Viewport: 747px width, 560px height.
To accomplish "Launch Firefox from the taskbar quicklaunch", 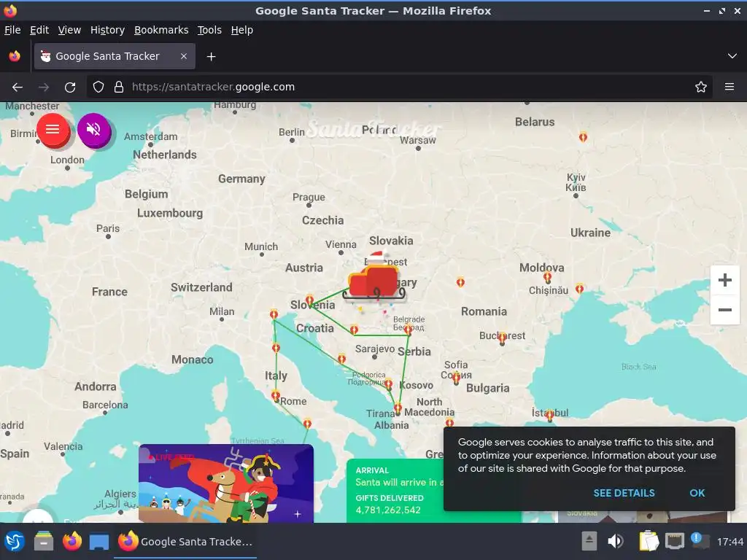I will (72, 542).
